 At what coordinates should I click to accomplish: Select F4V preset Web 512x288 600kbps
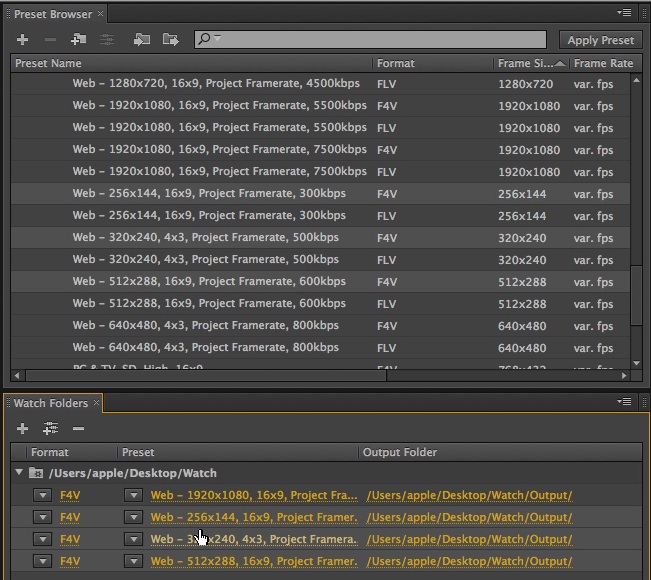tap(320, 282)
